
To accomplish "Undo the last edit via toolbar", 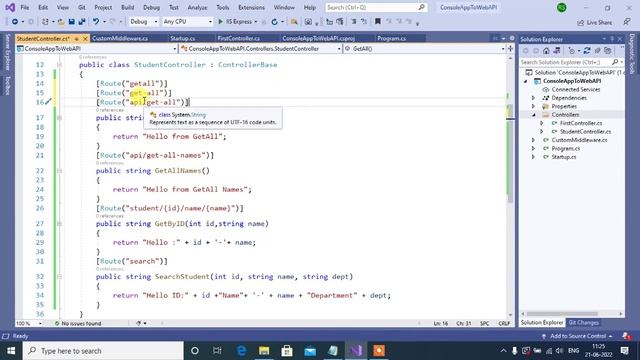I will click(x=96, y=22).
